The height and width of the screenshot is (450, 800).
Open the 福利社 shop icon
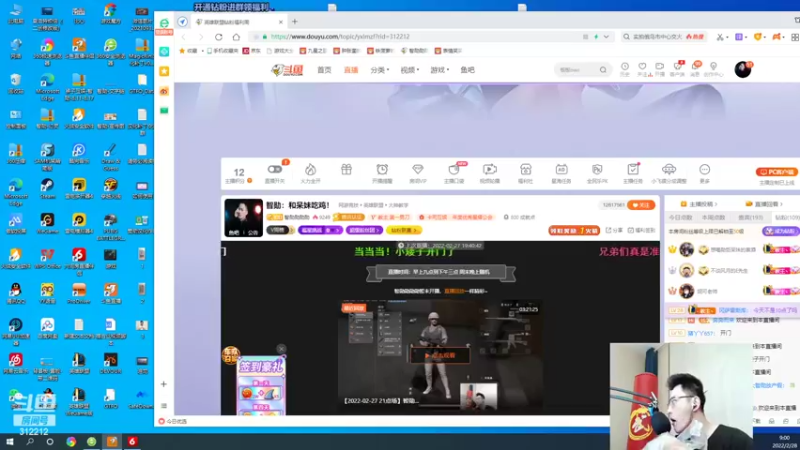[x=526, y=172]
